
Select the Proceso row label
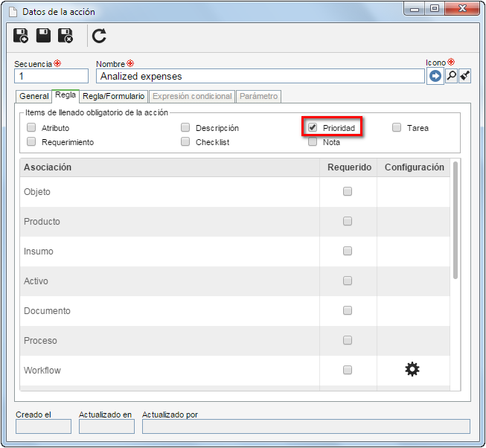[x=40, y=341]
